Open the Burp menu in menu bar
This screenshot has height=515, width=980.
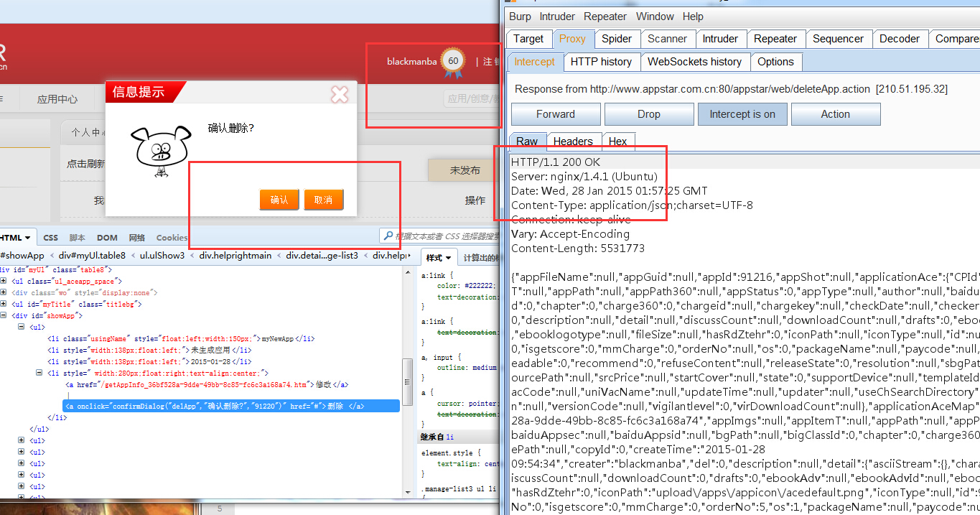520,17
